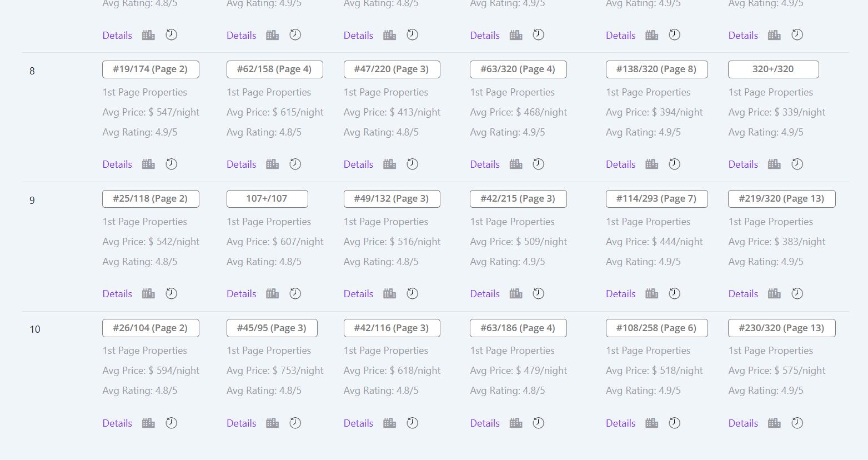Image resolution: width=868 pixels, height=460 pixels.
Task: Click the history clock icon for #138/320 ranking
Action: [x=675, y=164]
